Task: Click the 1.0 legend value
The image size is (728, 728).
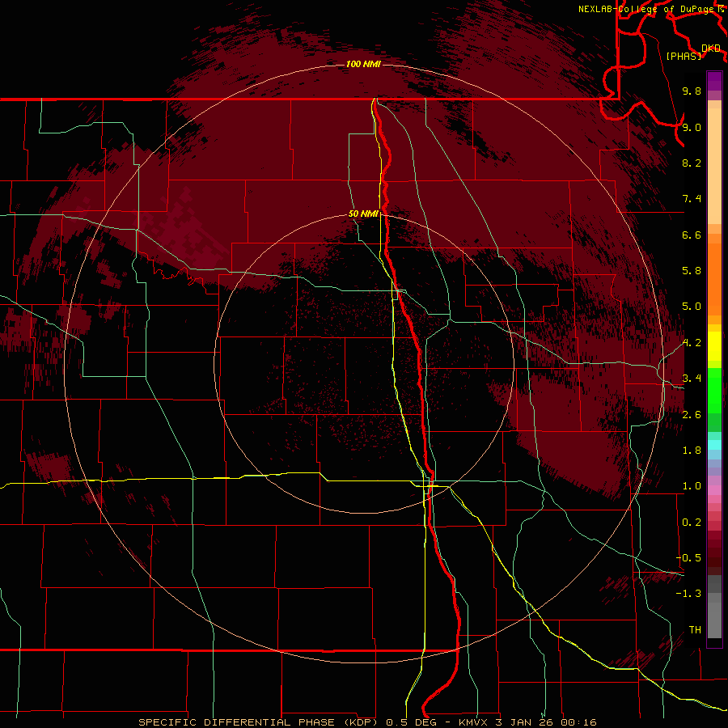Action: [x=692, y=486]
